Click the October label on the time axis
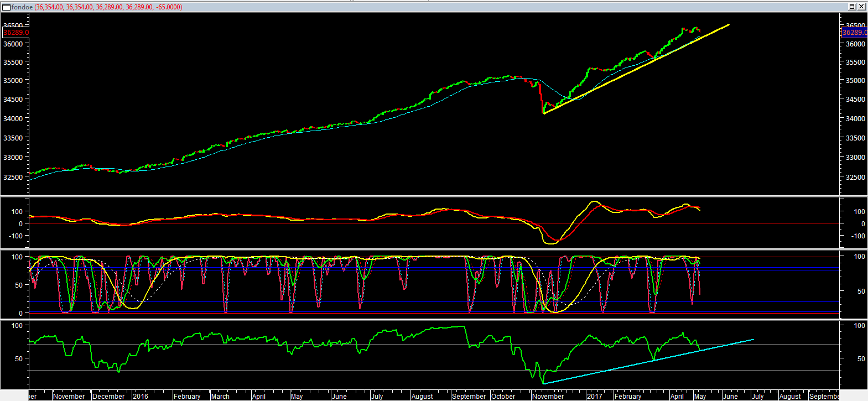The image size is (868, 401). pyautogui.click(x=503, y=396)
